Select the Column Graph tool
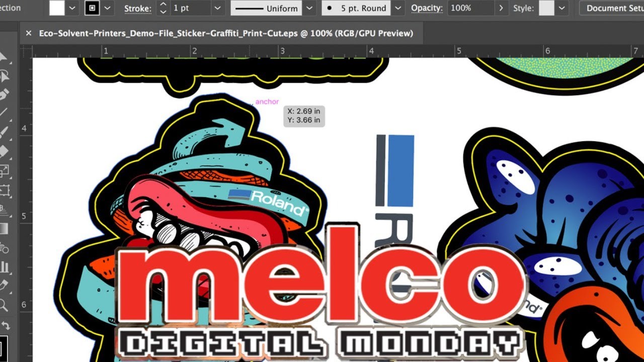This screenshot has width=644, height=362. pos(4,266)
